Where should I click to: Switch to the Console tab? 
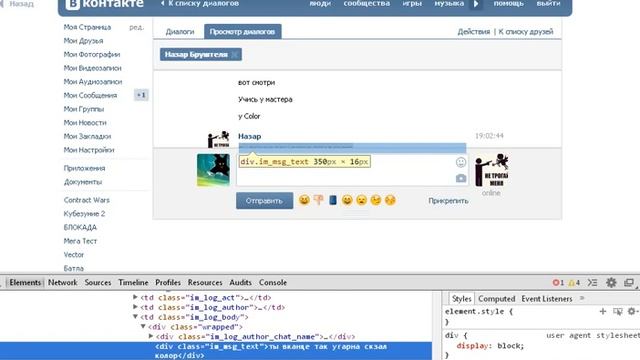point(273,282)
